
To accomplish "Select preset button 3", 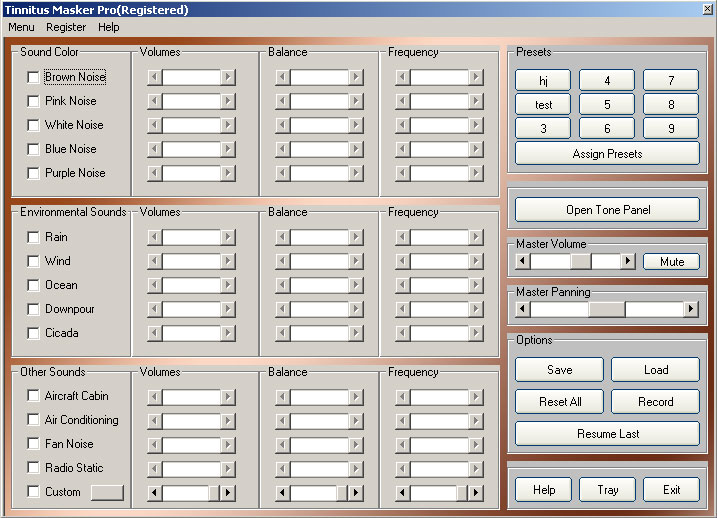I will (543, 128).
